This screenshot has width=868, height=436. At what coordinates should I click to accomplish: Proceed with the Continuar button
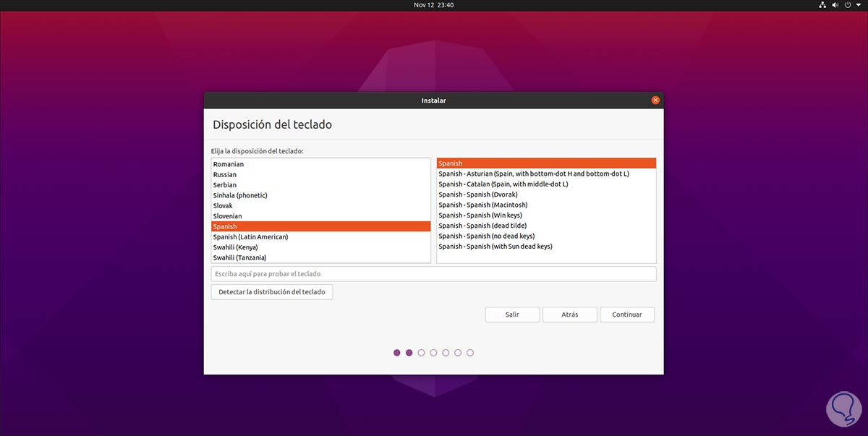point(627,315)
